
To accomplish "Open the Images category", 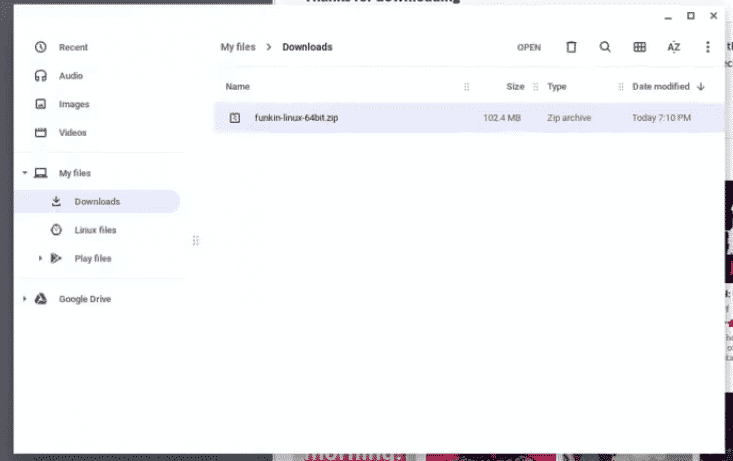I will pyautogui.click(x=74, y=104).
